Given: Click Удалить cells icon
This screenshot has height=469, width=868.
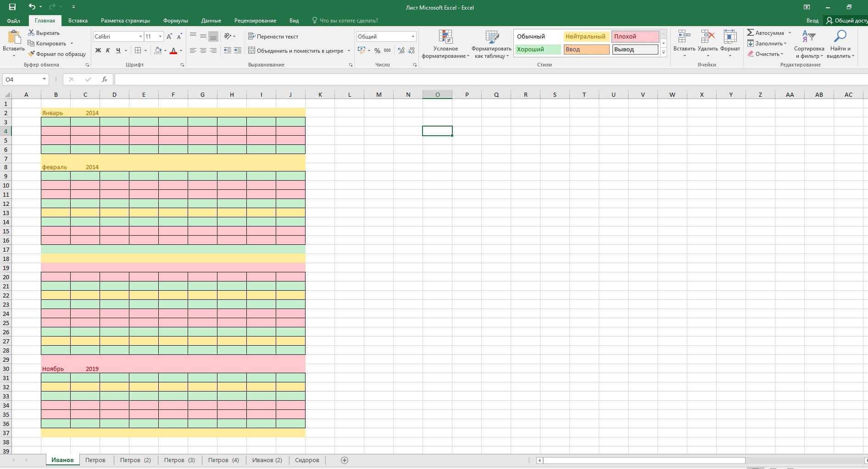Looking at the screenshot, I should point(707,37).
